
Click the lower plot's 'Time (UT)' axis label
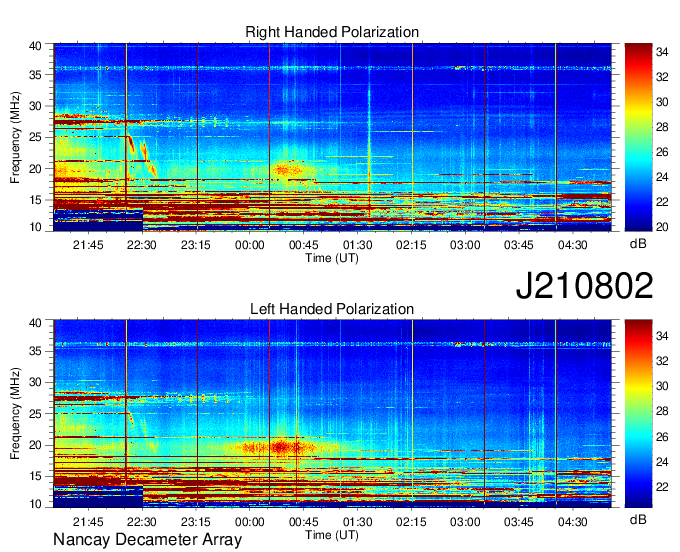[332, 535]
